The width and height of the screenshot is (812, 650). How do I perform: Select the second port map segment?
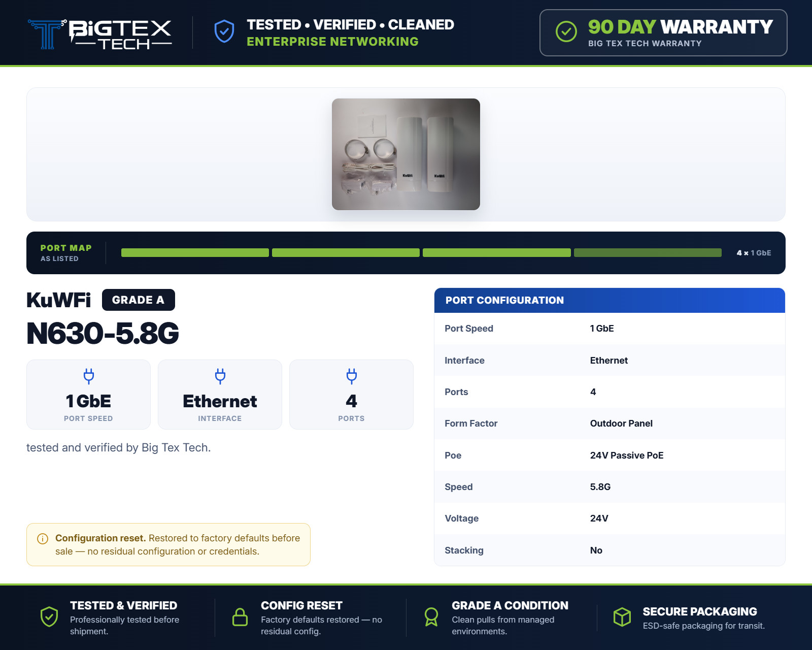[346, 253]
